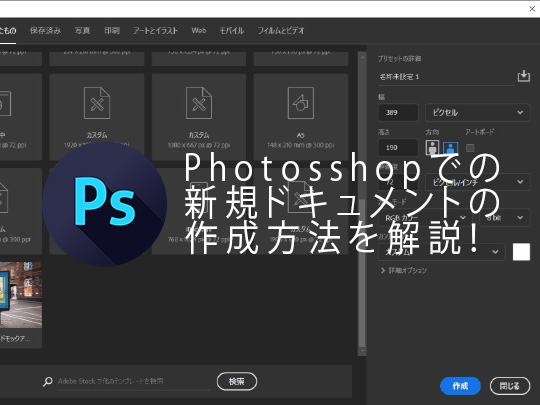Toggle the アートボード checkbox

(470, 148)
